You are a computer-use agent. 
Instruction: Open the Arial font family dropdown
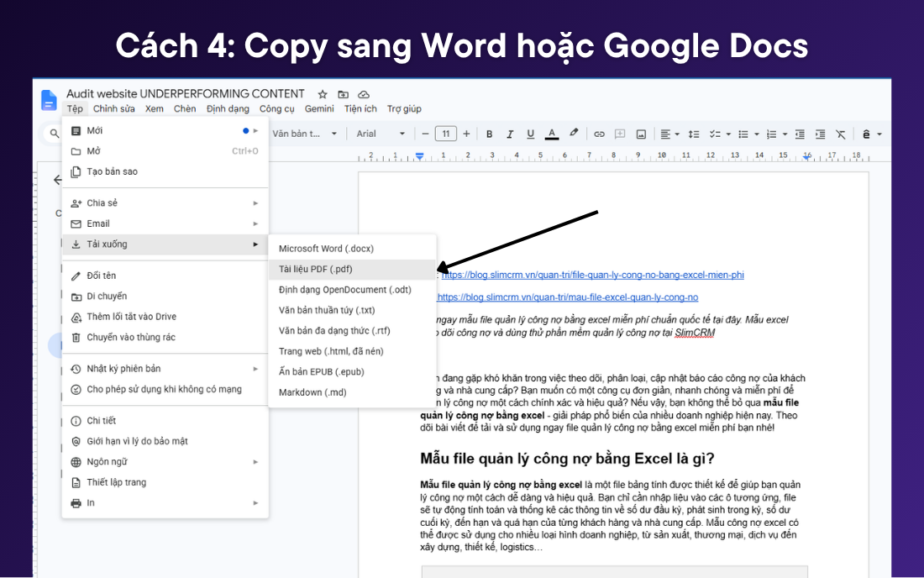pos(381,134)
